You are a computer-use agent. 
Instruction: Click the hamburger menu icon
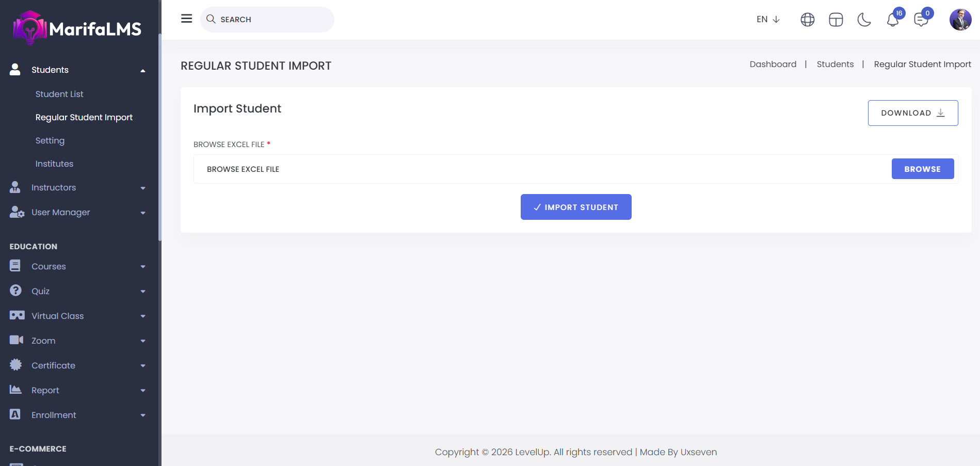tap(186, 19)
